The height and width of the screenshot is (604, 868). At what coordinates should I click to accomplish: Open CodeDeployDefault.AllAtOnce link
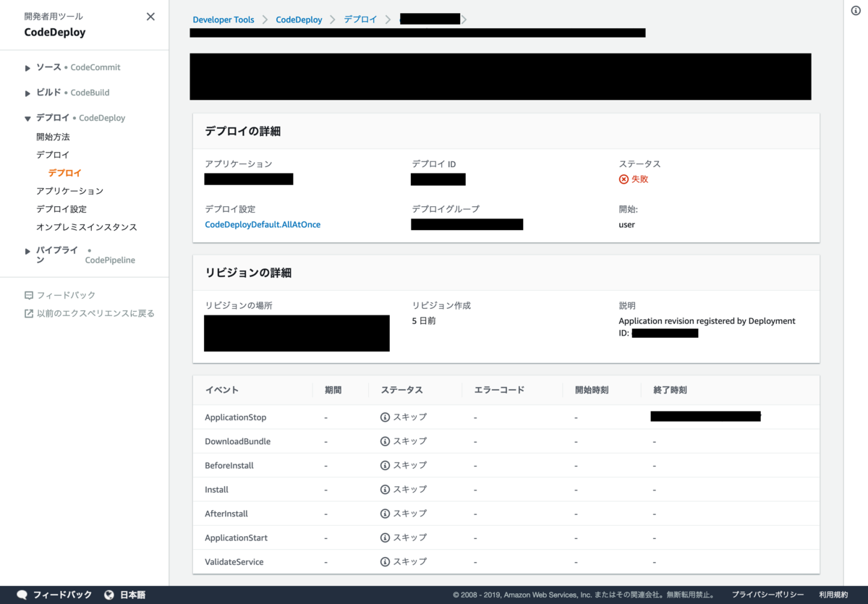click(x=263, y=225)
